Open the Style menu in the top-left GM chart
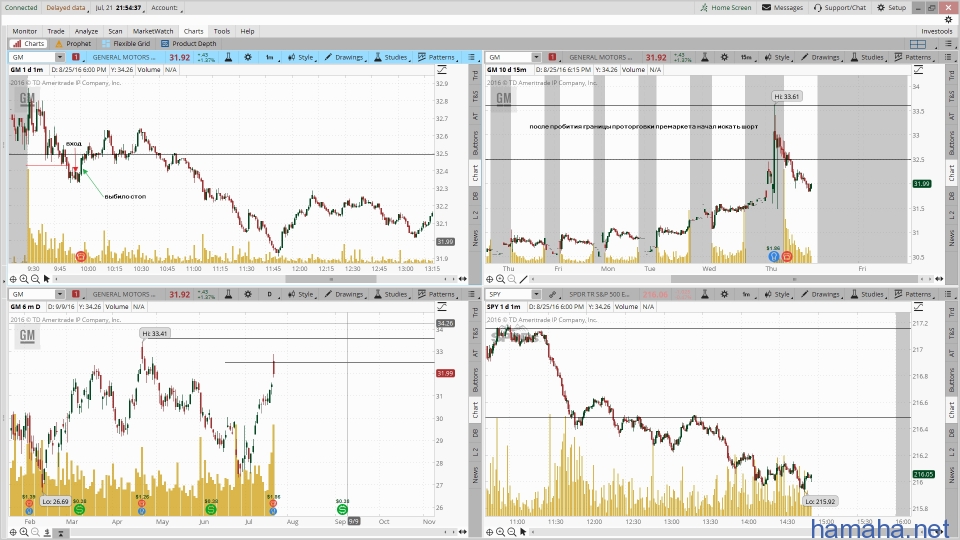 302,57
